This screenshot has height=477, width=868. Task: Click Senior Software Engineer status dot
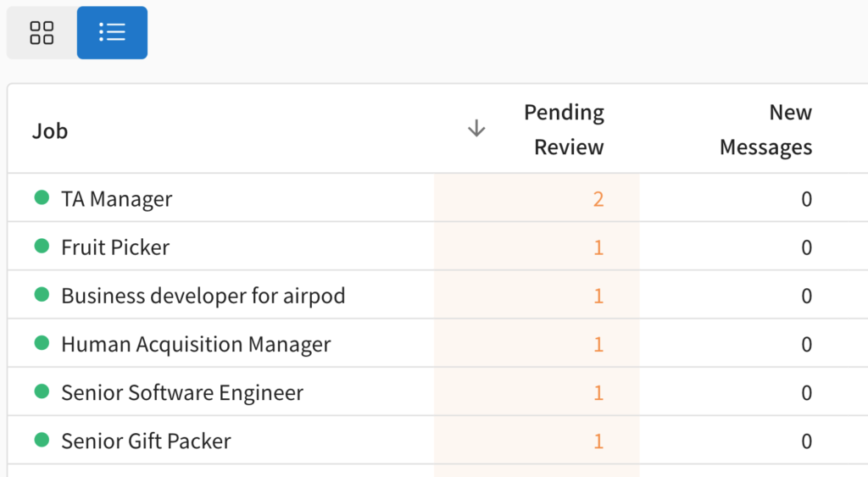42,392
